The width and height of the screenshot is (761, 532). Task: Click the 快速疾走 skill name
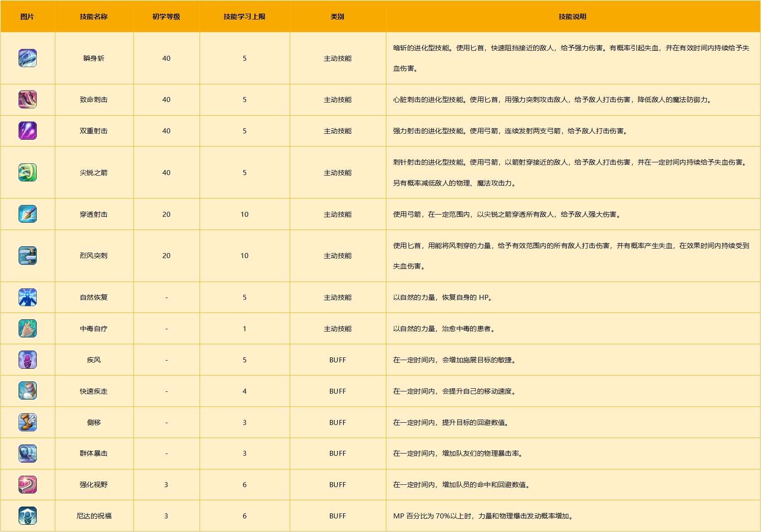tap(94, 391)
